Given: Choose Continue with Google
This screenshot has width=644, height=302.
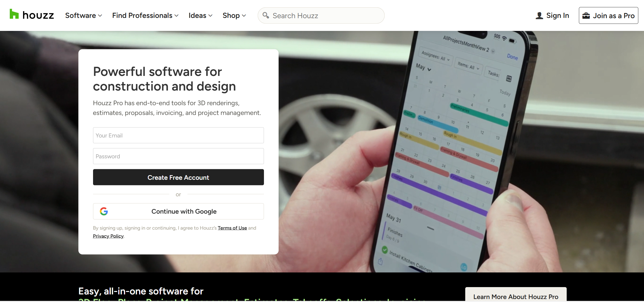Looking at the screenshot, I should [x=178, y=211].
